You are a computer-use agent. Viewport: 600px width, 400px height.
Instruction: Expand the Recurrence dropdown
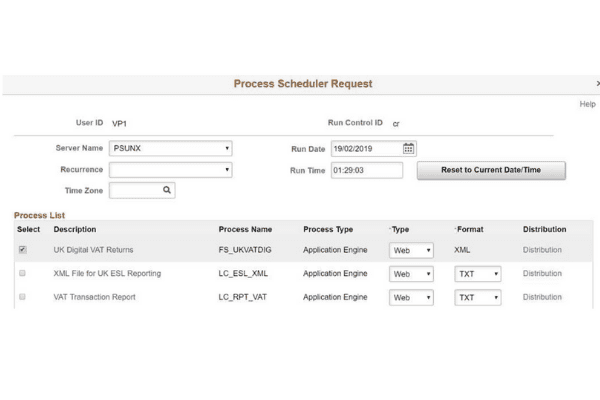point(171,170)
